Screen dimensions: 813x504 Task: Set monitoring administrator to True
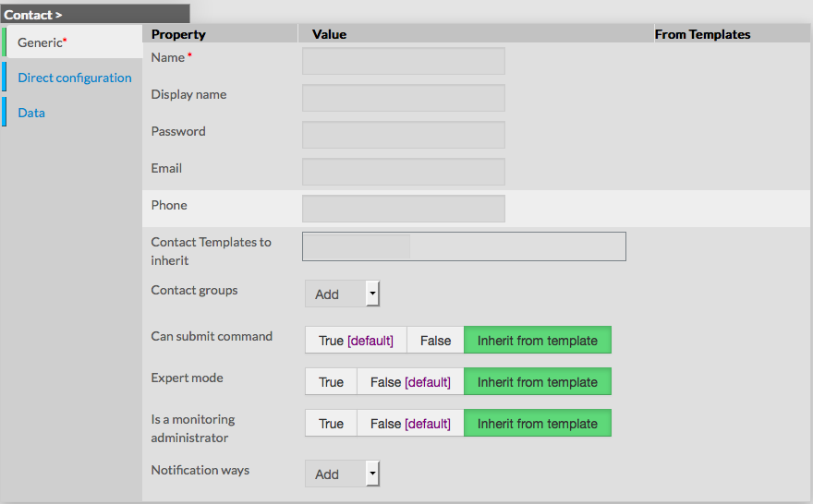(x=331, y=424)
